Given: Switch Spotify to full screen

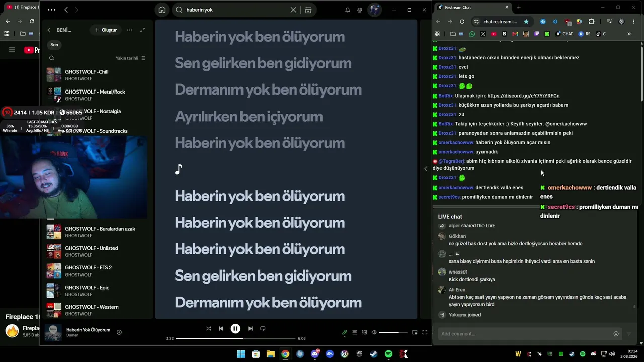Looking at the screenshot, I should [x=425, y=332].
